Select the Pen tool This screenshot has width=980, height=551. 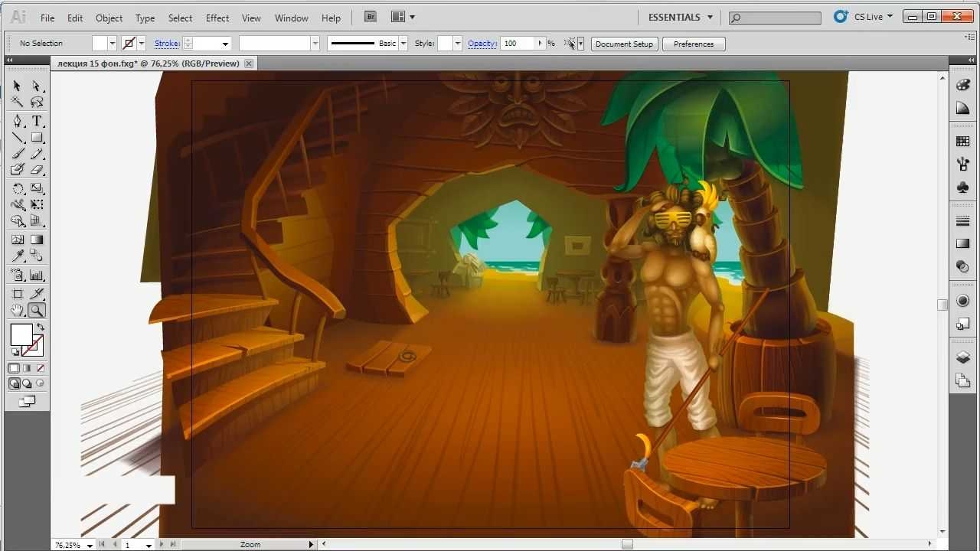[18, 121]
